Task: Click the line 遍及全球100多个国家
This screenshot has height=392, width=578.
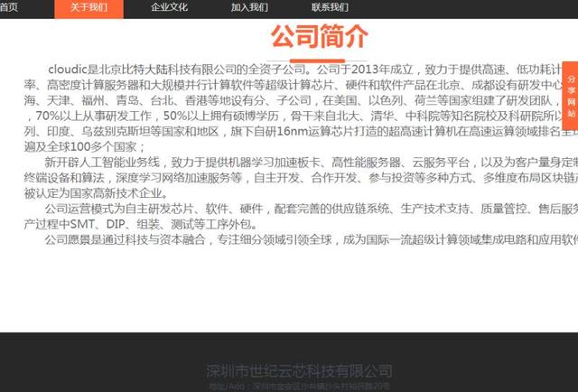Action: tap(85, 146)
